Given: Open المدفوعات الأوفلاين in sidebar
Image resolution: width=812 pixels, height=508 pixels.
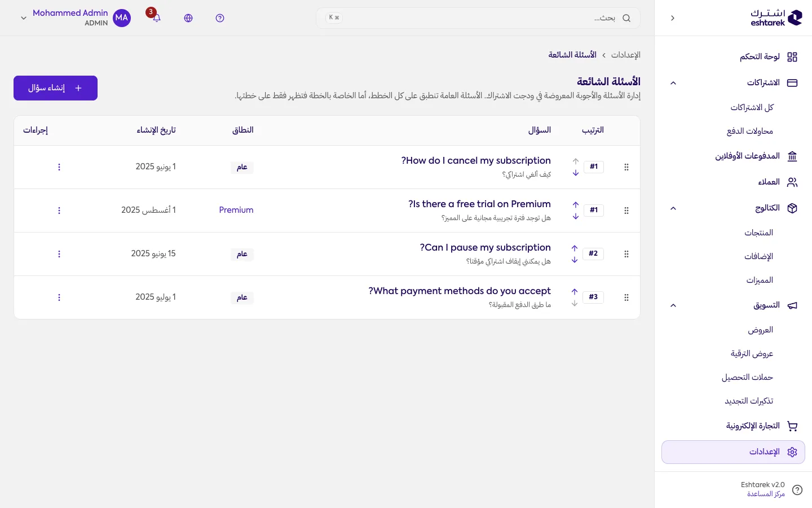Looking at the screenshot, I should pos(733,156).
